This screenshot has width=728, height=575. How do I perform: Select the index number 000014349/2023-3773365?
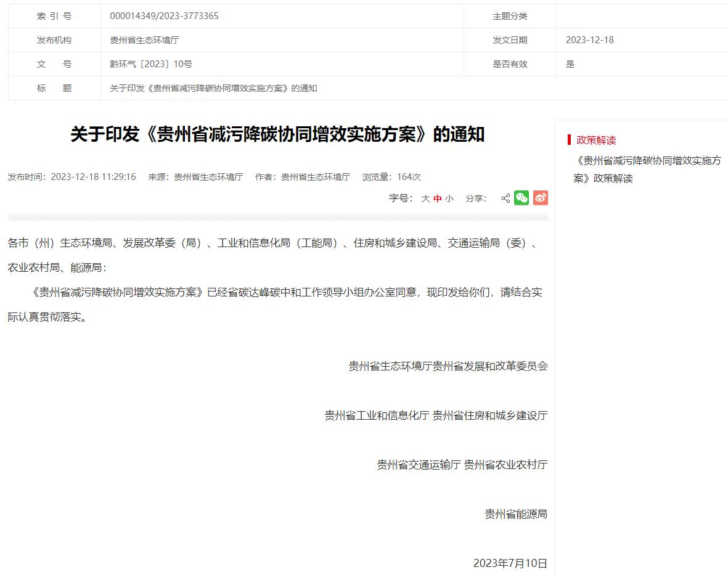(x=164, y=16)
